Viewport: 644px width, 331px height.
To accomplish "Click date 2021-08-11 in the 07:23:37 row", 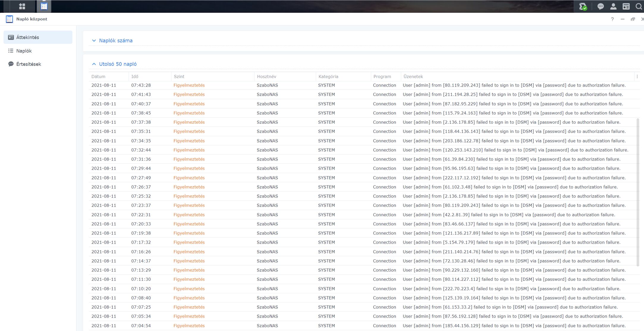I will pos(104,205).
